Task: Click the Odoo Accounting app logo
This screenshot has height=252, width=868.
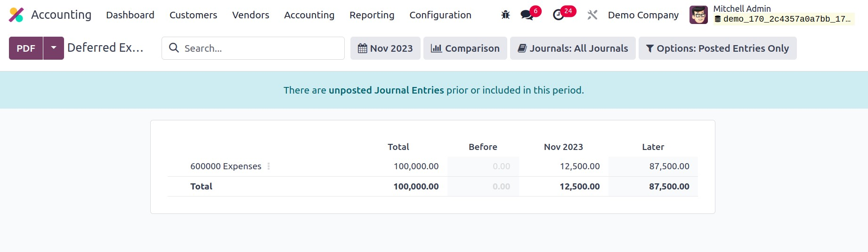Action: [16, 15]
